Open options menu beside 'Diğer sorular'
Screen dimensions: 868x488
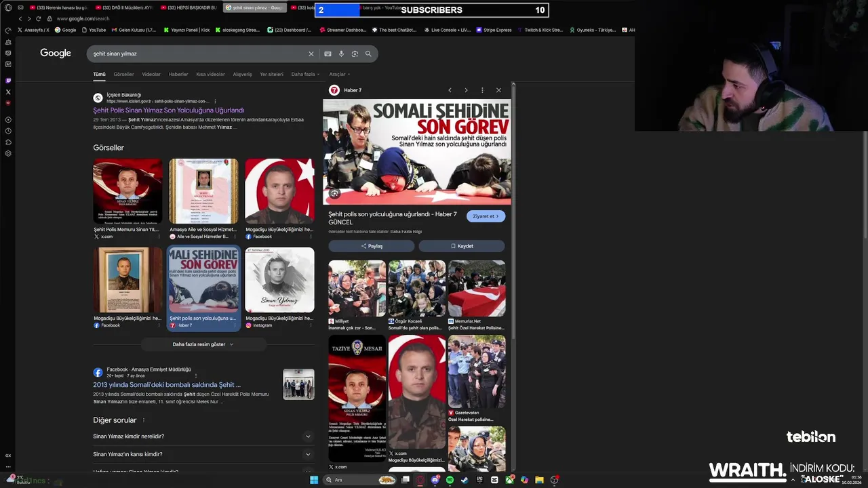point(144,420)
